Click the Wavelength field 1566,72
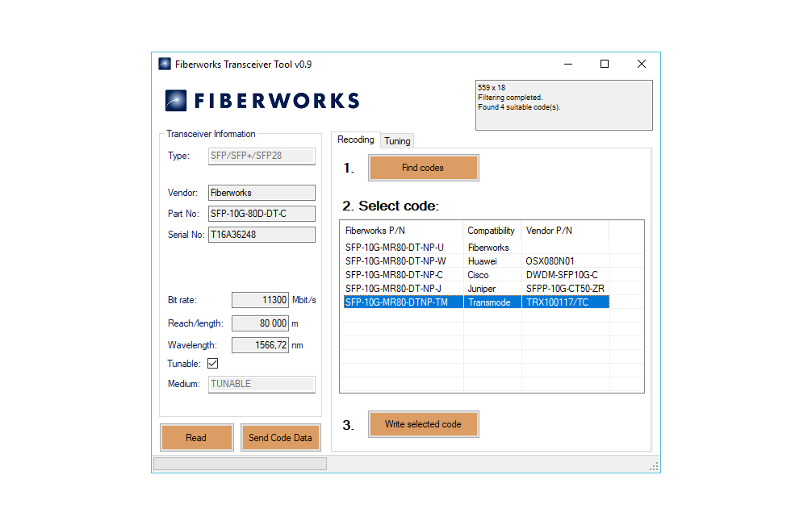 tap(260, 345)
